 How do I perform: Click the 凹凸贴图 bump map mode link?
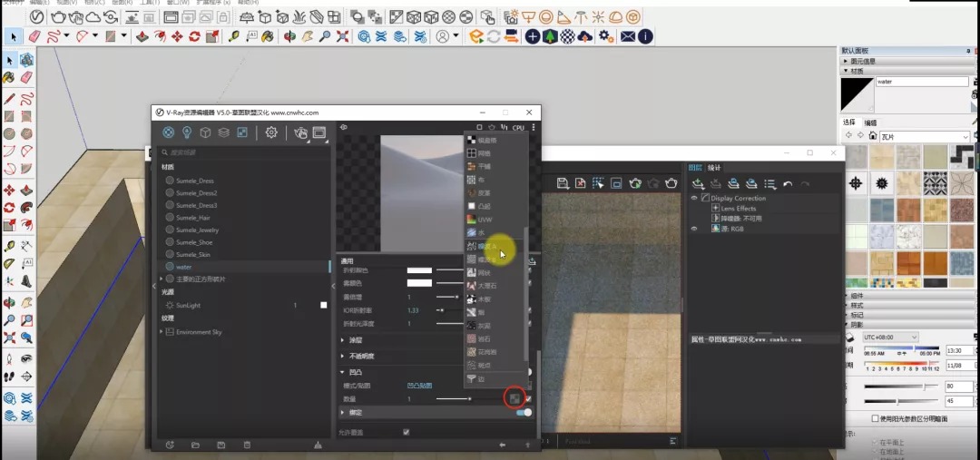(419, 386)
